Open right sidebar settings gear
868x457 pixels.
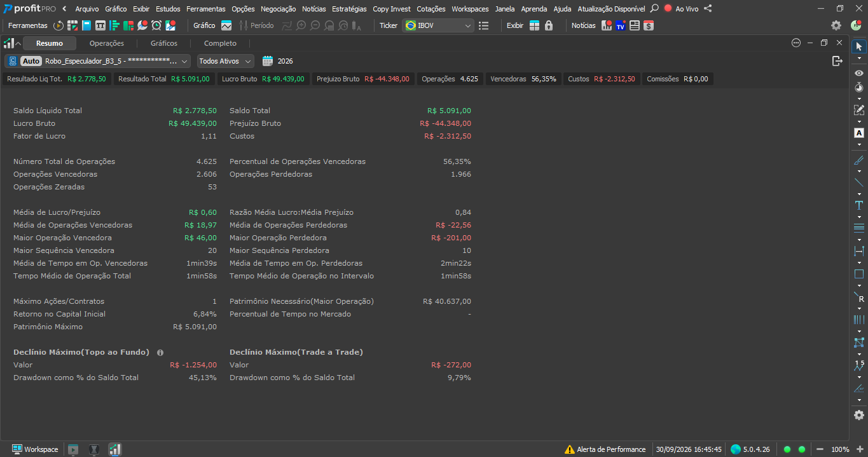pos(859,415)
